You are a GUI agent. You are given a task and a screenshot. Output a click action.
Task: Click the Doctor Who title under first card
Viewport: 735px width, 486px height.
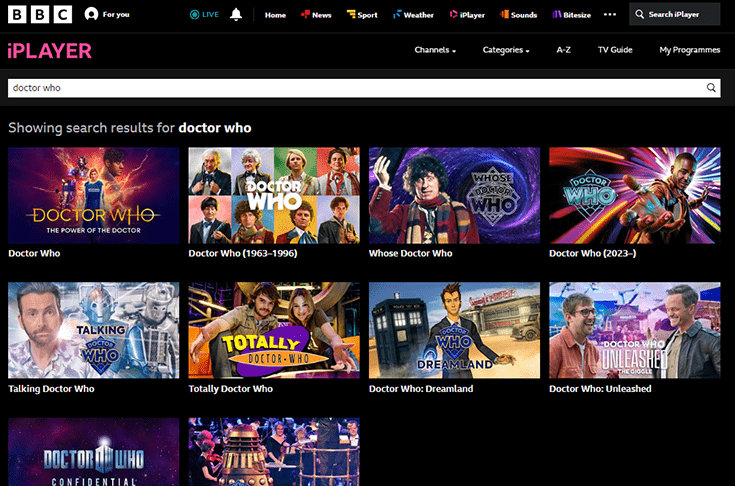34,253
